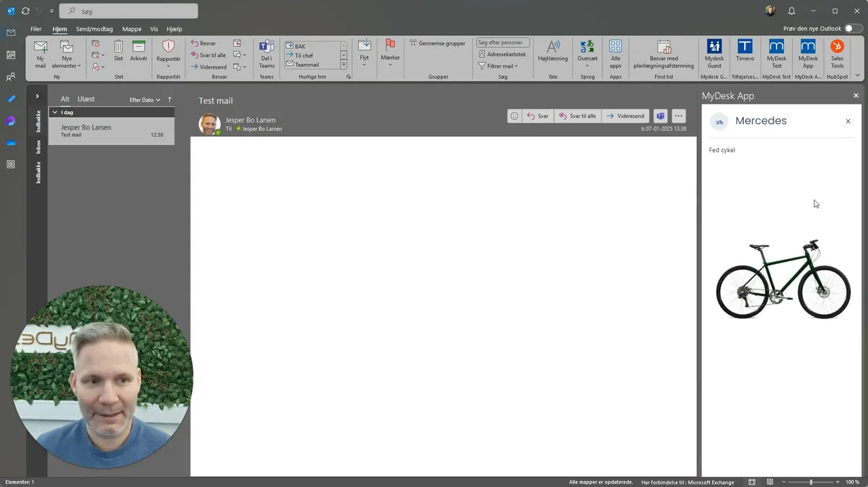This screenshot has width=868, height=487.
Task: Collapse the 'I dag' message group
Action: click(55, 112)
